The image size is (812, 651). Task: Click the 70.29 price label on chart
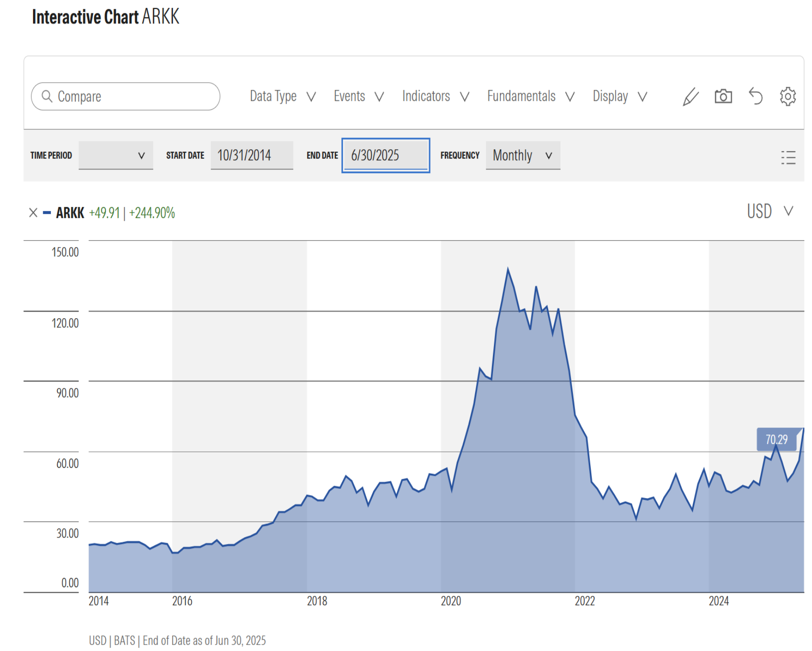776,439
